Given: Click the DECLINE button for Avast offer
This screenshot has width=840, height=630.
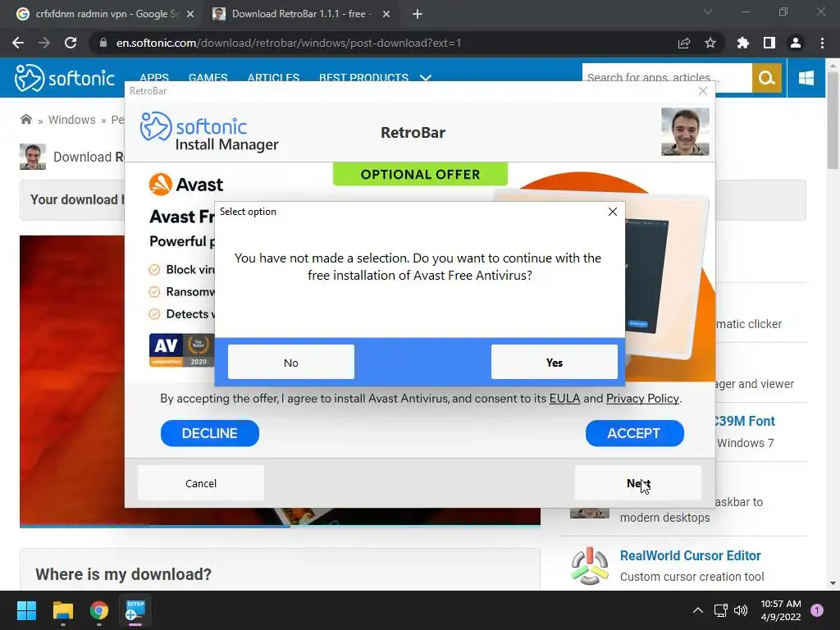Looking at the screenshot, I should (x=209, y=433).
